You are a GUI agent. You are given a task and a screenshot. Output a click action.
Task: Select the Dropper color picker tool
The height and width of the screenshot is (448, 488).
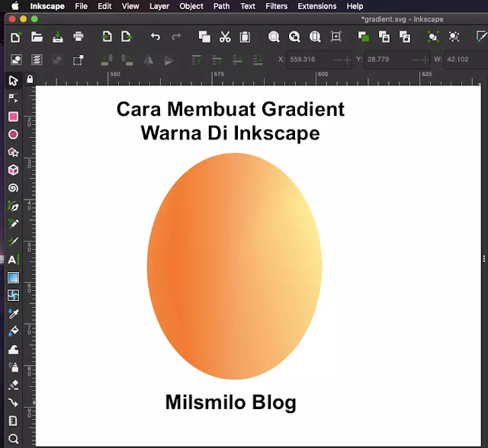pos(14,313)
